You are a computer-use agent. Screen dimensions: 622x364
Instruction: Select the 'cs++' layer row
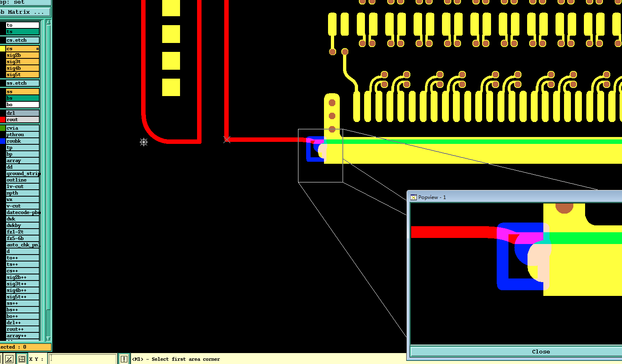coord(23,271)
